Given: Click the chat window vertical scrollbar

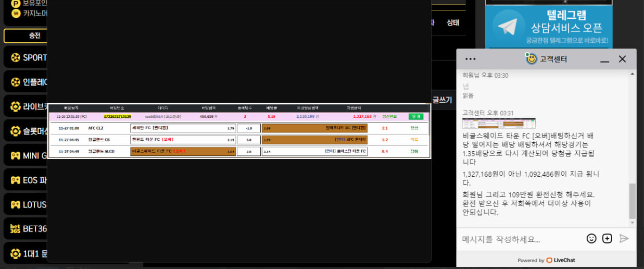Looking at the screenshot, I should pyautogui.click(x=633, y=201).
